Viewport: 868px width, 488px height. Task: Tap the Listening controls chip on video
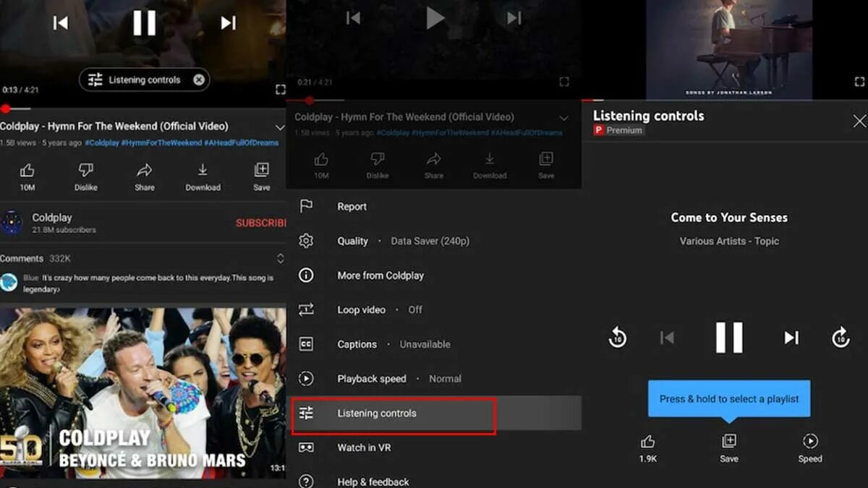144,80
